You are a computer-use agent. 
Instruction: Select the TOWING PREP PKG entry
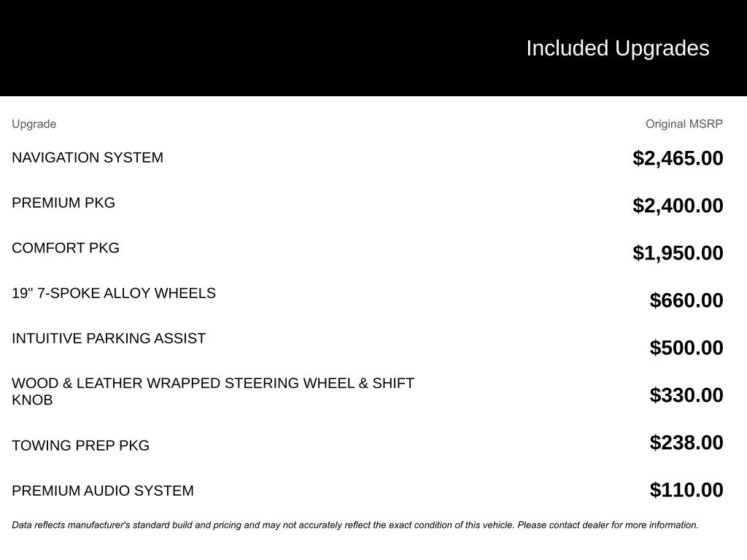(80, 446)
